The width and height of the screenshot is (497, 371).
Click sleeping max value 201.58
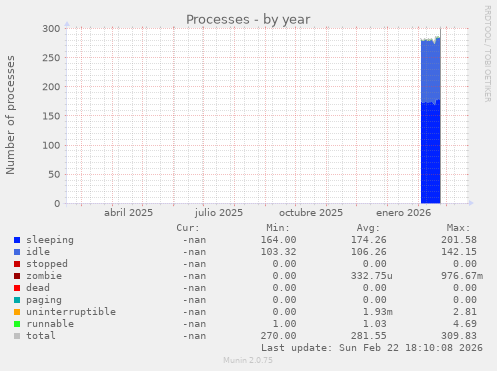pos(459,240)
